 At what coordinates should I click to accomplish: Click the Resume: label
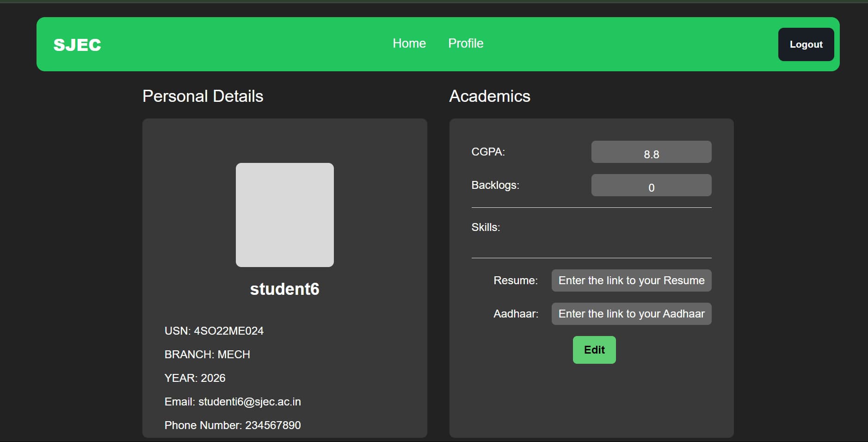[x=516, y=280]
